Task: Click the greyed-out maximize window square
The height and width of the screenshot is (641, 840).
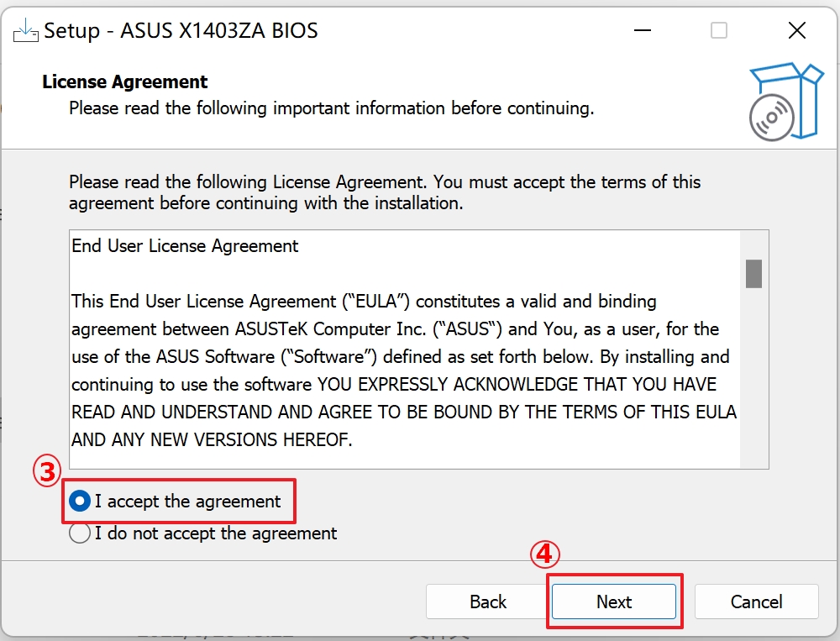Action: [719, 31]
